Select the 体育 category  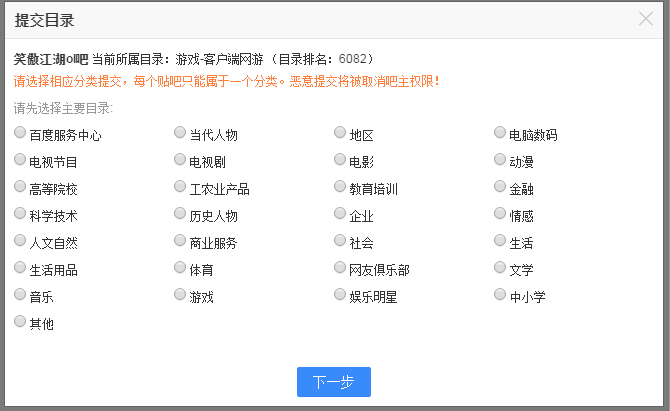180,267
